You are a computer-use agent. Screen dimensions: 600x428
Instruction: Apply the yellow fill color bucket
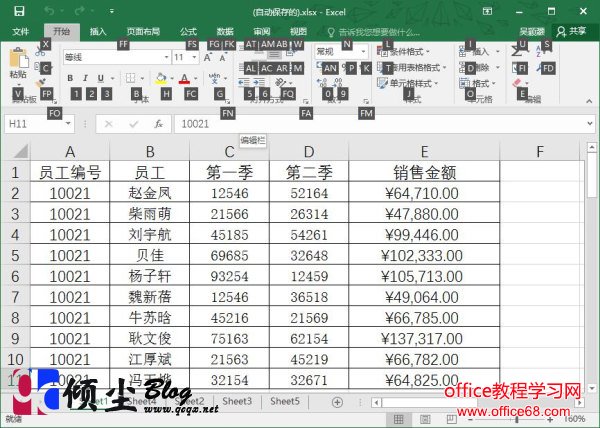(x=161, y=78)
